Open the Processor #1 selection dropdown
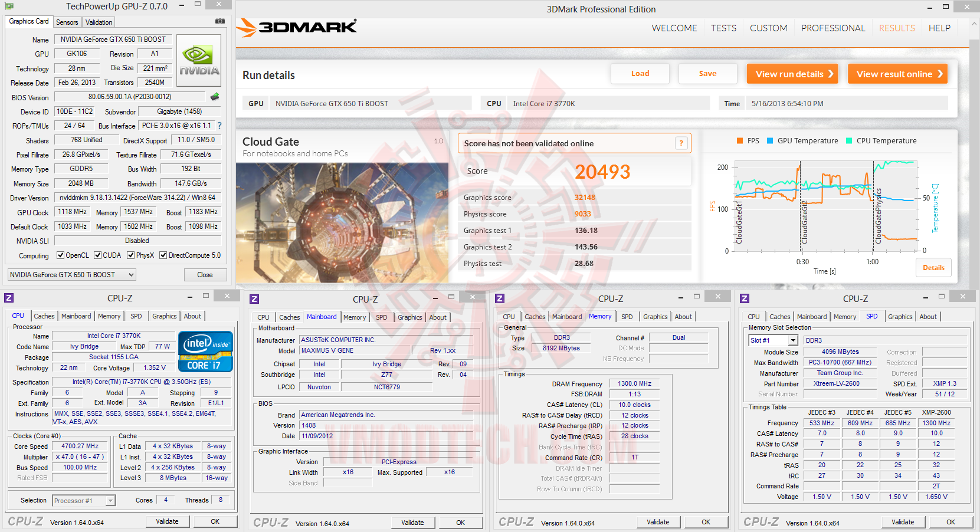The width and height of the screenshot is (980, 532). coord(84,501)
